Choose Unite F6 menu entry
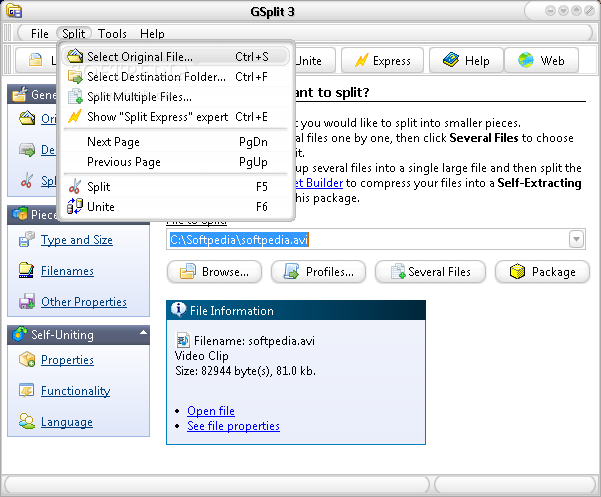The height and width of the screenshot is (497, 601). [x=176, y=207]
